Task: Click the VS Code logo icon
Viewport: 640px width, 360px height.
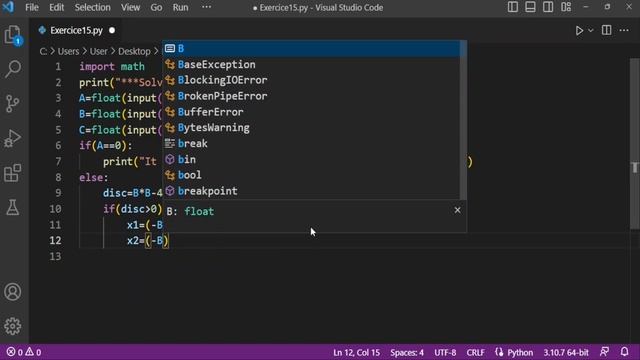Action: click(8, 7)
